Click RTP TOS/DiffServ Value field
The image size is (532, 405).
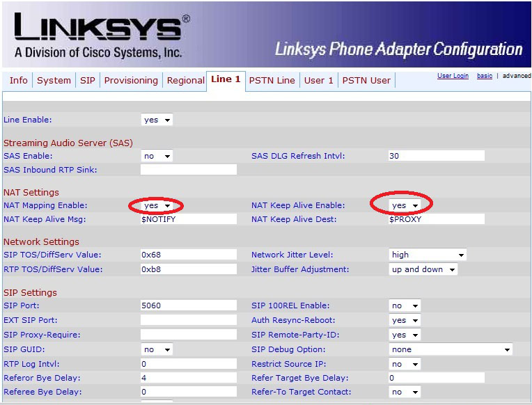pyautogui.click(x=189, y=269)
